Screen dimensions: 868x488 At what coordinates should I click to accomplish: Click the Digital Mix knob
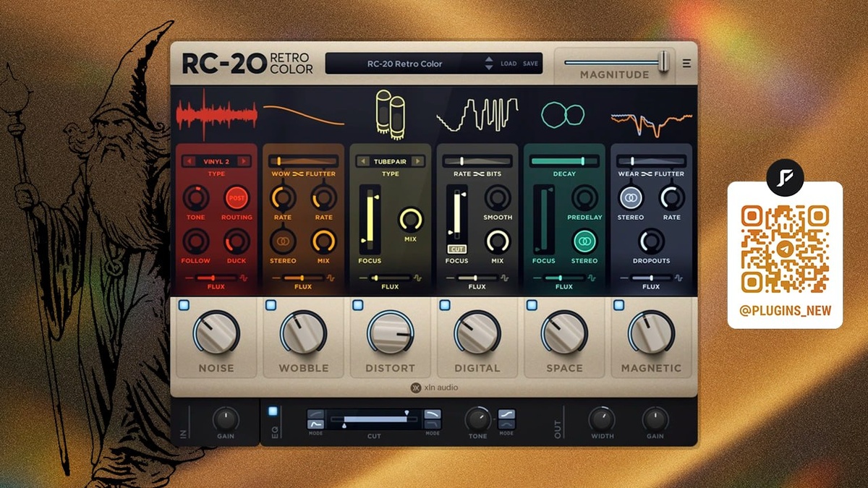coord(498,241)
